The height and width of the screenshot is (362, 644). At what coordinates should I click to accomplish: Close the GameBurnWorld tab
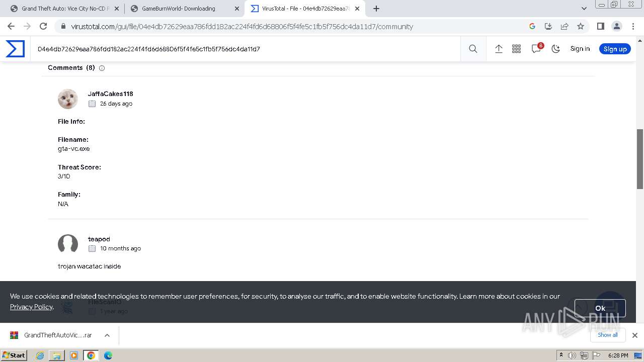(x=236, y=9)
